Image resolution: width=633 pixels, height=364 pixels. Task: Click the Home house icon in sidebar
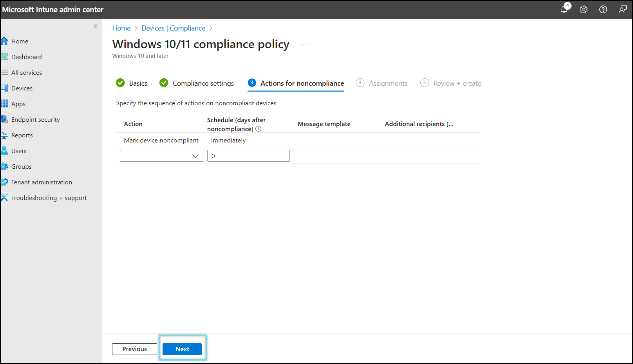pos(4,41)
